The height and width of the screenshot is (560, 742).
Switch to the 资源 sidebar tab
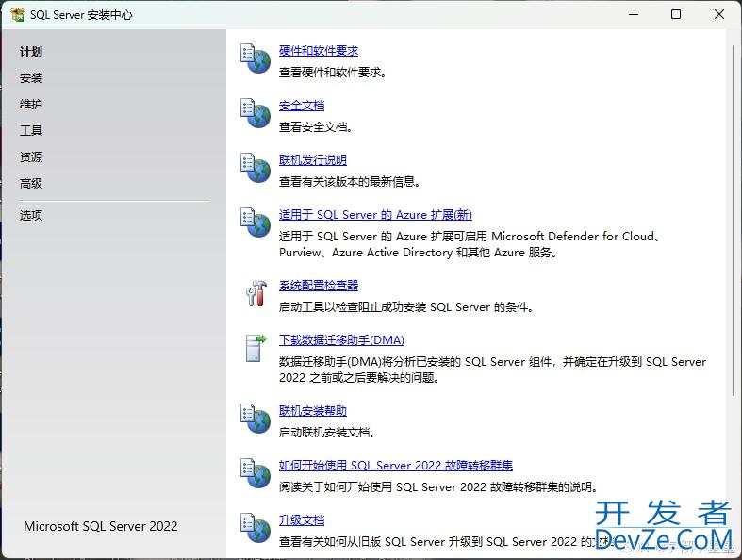31,156
